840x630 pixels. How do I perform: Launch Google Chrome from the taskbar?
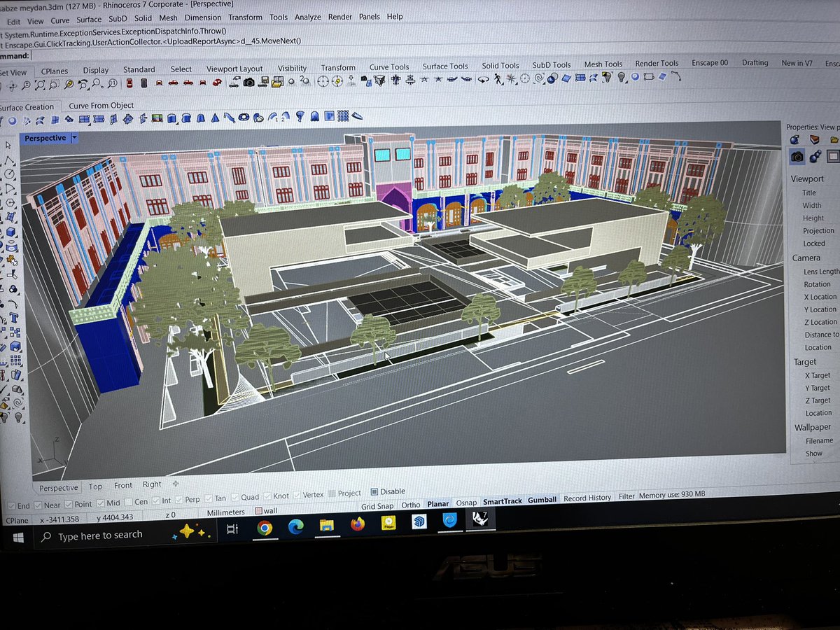tap(265, 528)
